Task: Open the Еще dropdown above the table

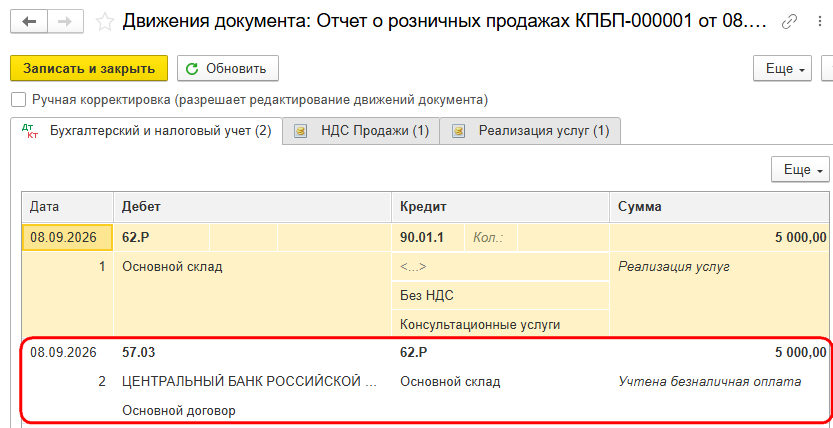Action: [x=800, y=170]
